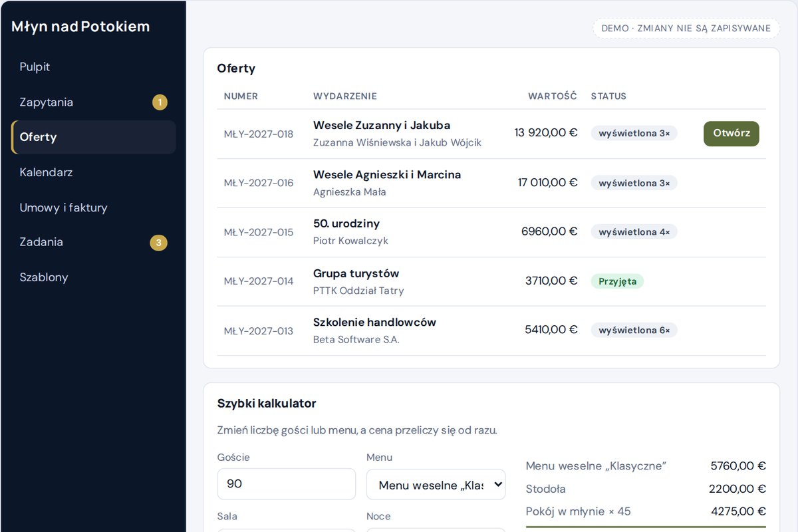The height and width of the screenshot is (532, 798).
Task: Go to Zapytania in the sidebar
Action: [93, 102]
